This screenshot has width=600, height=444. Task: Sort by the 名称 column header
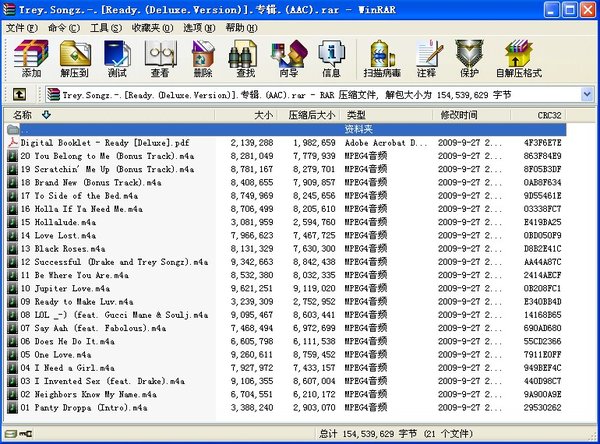(x=109, y=115)
